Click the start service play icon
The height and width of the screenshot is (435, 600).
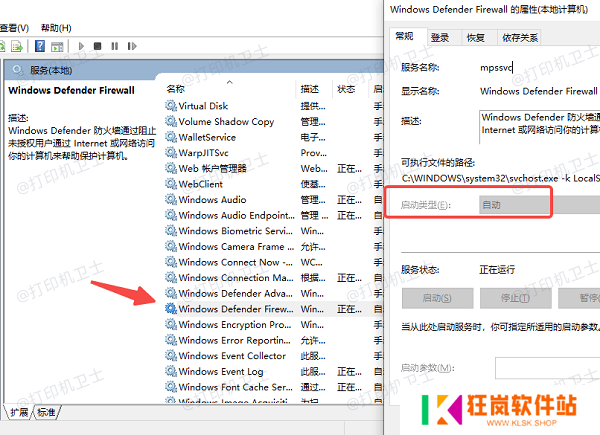point(81,46)
